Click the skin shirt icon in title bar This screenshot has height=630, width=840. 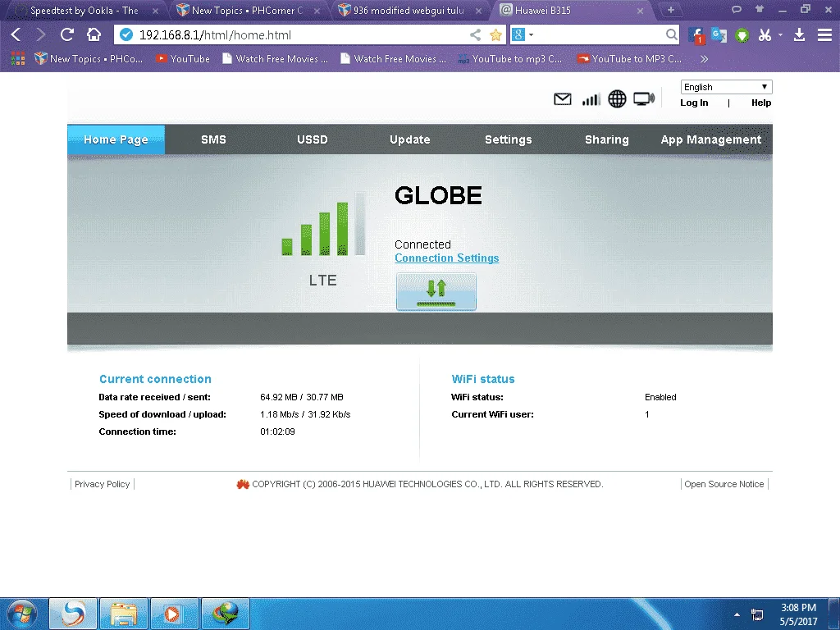759,9
